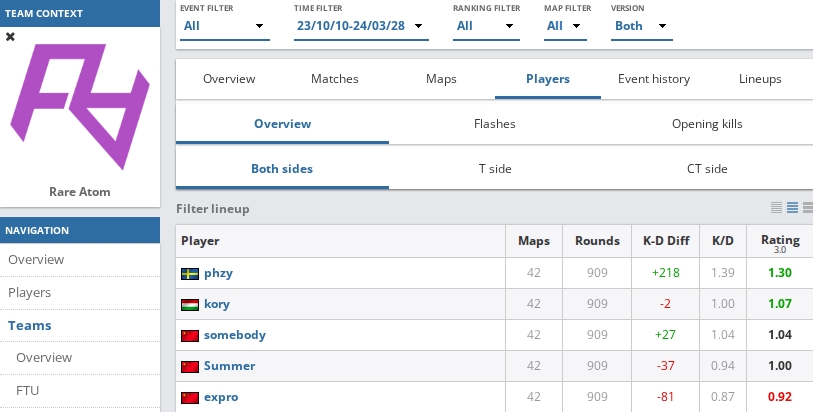This screenshot has height=412, width=813.
Task: Open the Ranking Filter dropdown
Action: tap(486, 26)
